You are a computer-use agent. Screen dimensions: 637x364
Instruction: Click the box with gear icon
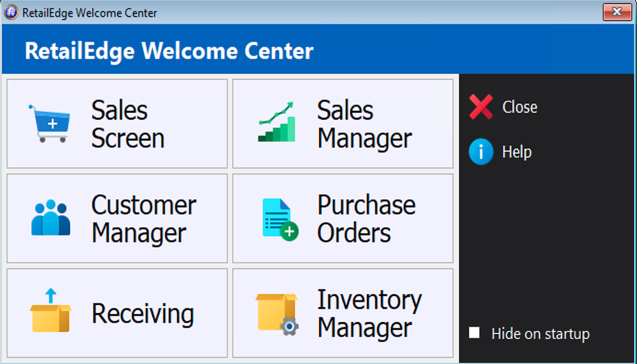(x=277, y=313)
